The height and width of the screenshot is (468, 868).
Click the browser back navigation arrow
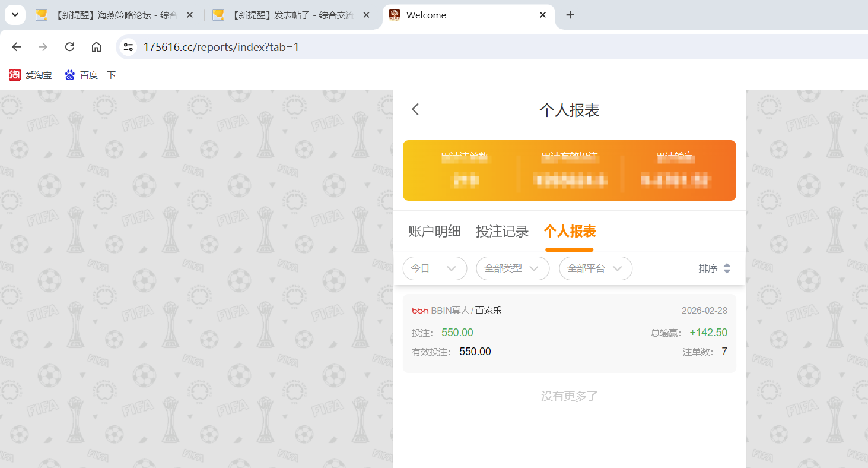(x=16, y=46)
